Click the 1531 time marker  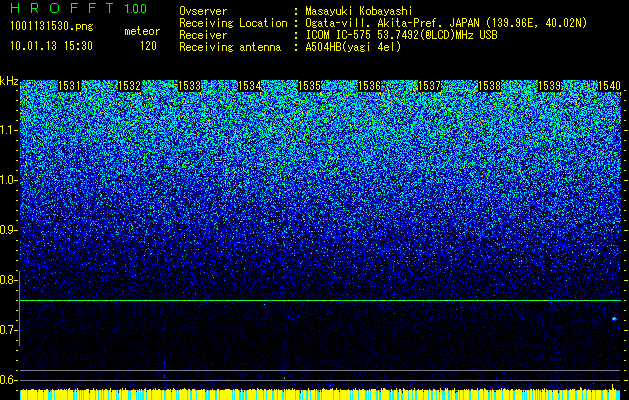[70, 86]
